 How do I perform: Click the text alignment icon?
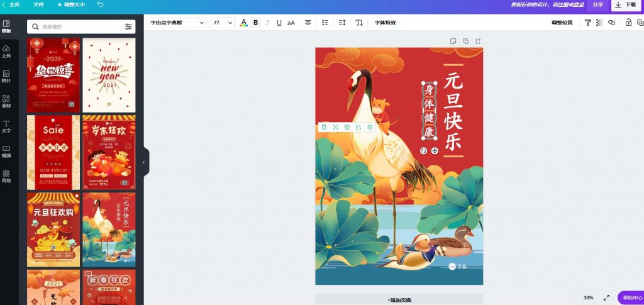click(x=308, y=23)
